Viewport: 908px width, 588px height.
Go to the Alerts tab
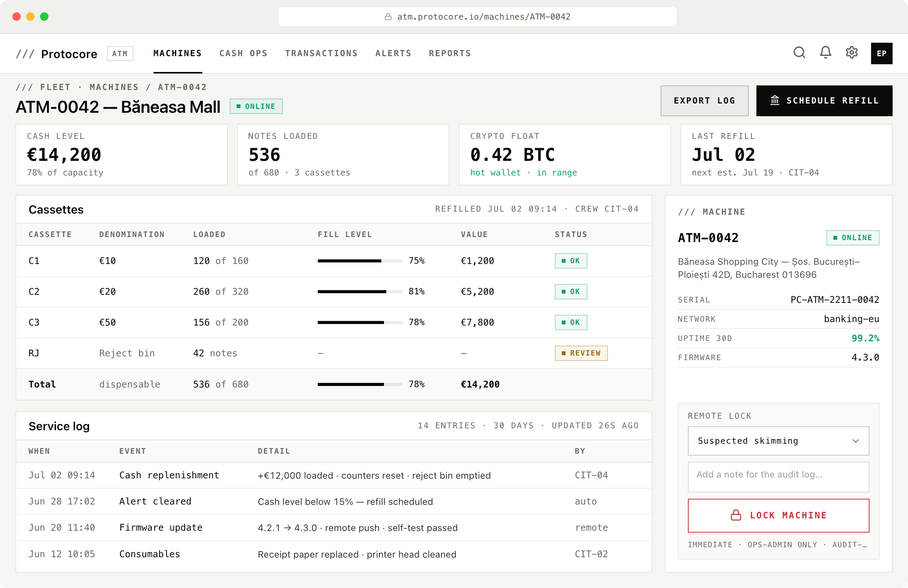coord(393,53)
